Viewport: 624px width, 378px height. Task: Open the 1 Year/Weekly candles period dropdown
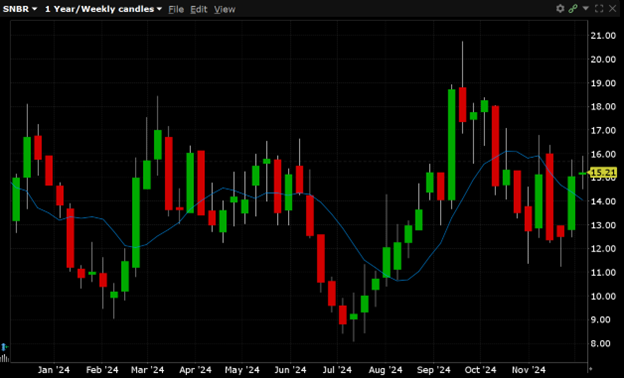click(103, 9)
